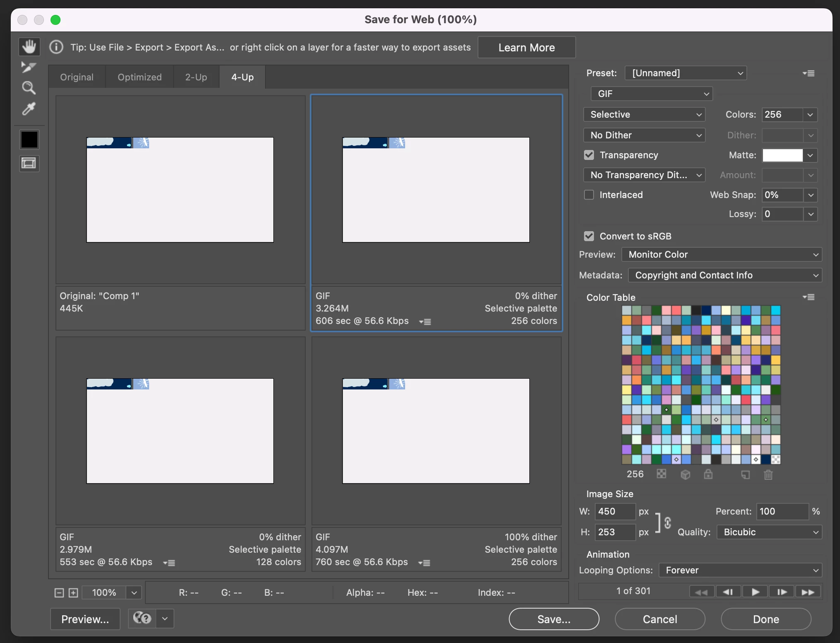
Task: Click the Learn More button
Action: [x=526, y=48]
